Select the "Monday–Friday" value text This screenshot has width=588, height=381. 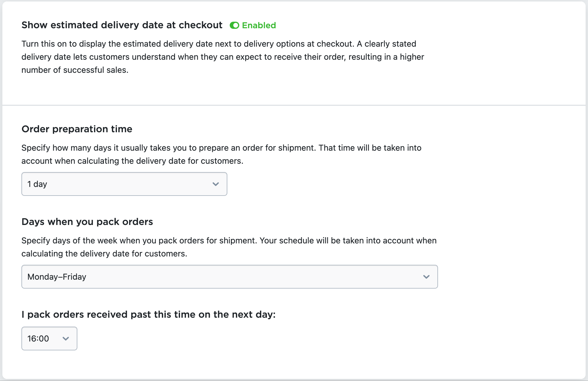(57, 277)
